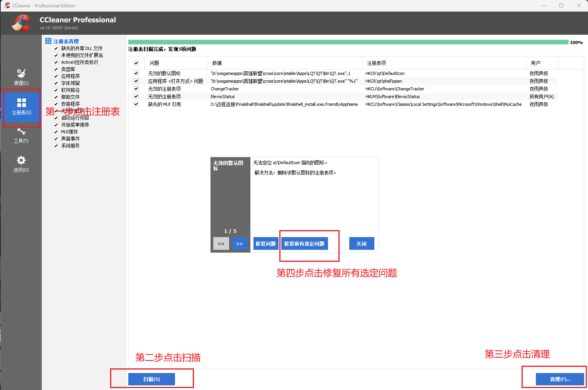Click the 关闭 button in dialog
The image size is (588, 390).
pyautogui.click(x=362, y=244)
